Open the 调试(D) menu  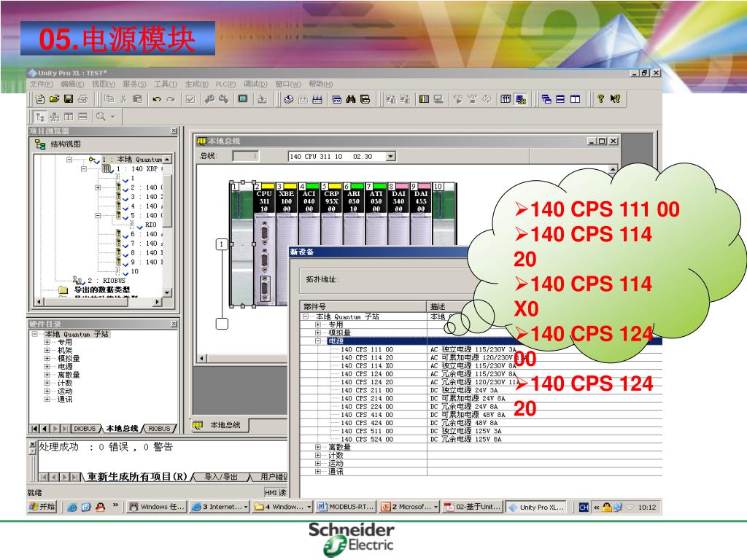tap(255, 84)
